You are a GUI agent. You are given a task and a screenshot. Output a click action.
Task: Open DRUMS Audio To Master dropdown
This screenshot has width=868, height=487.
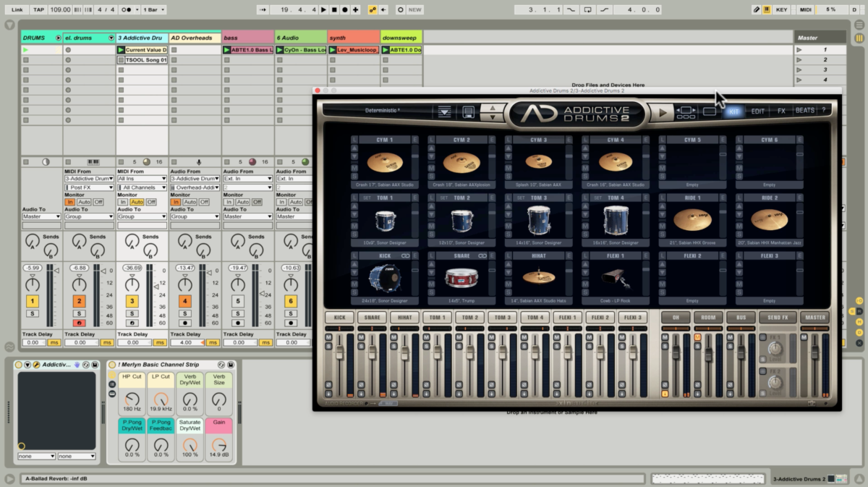41,216
